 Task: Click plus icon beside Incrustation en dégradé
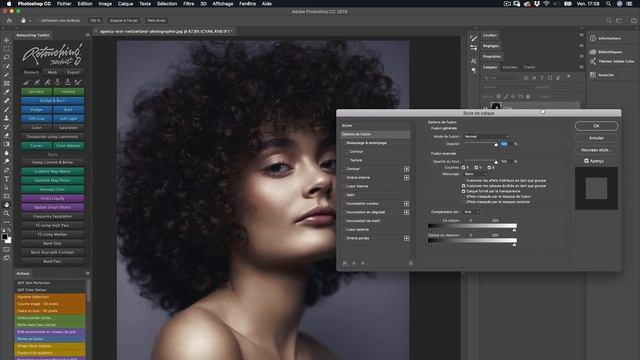pyautogui.click(x=407, y=212)
